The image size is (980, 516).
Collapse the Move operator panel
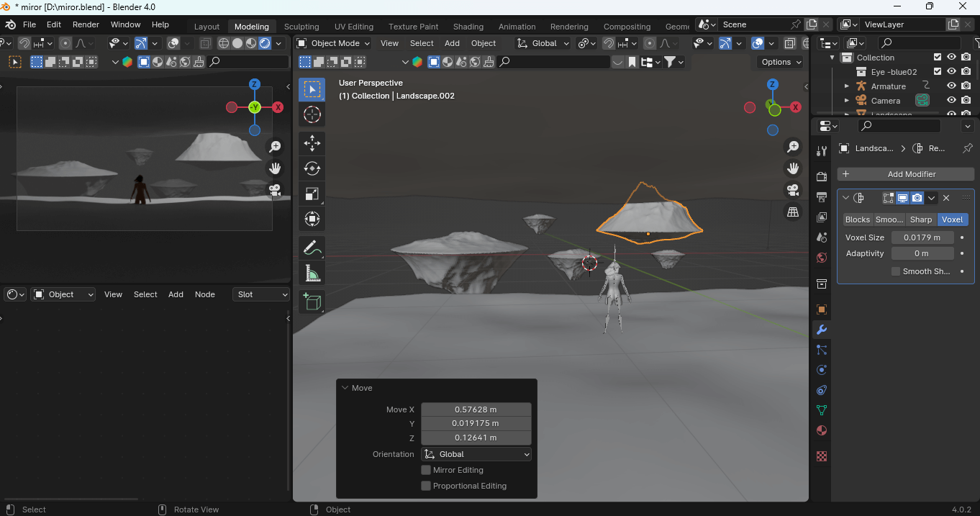point(345,388)
